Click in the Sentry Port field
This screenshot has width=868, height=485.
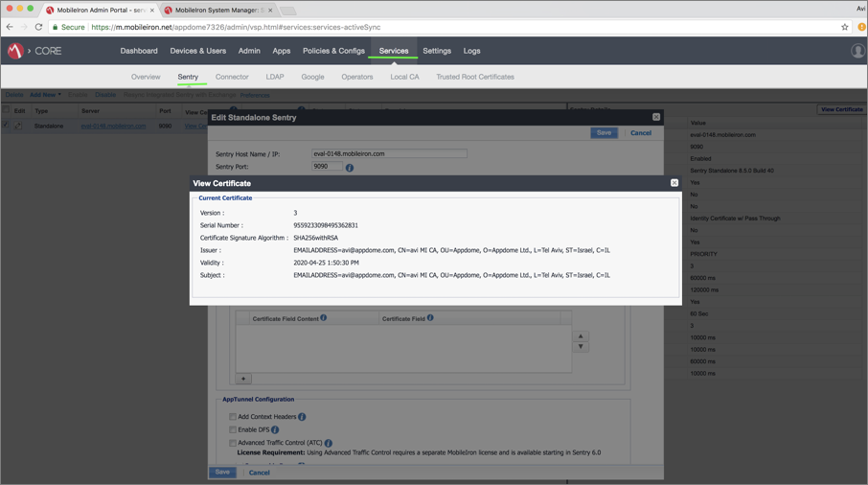click(x=327, y=166)
